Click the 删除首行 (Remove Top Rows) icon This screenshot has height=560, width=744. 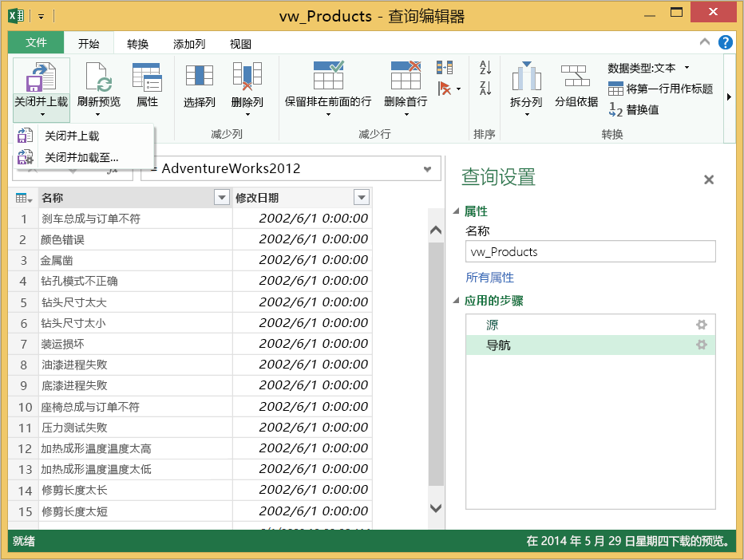point(406,77)
